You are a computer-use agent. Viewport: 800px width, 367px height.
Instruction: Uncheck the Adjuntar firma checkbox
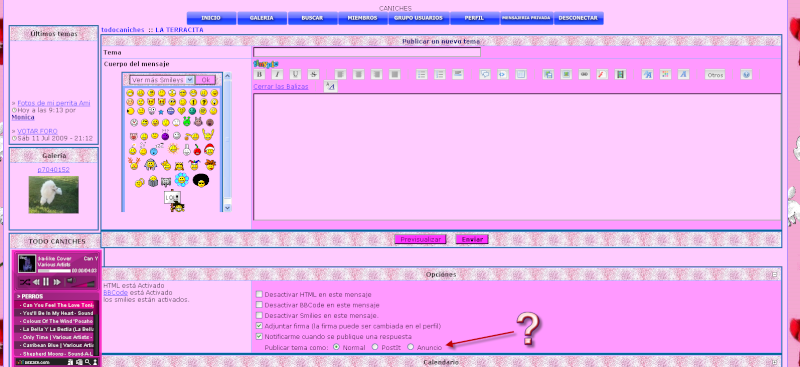point(259,326)
